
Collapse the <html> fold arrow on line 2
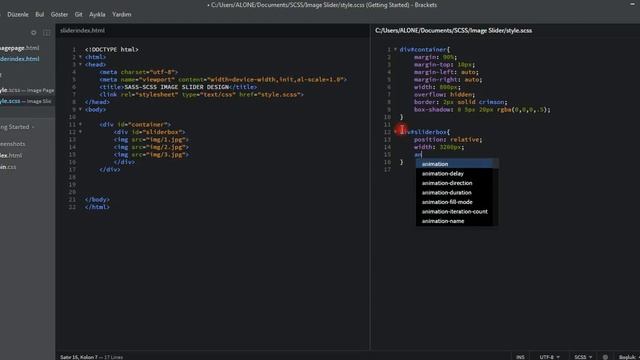click(x=80, y=57)
